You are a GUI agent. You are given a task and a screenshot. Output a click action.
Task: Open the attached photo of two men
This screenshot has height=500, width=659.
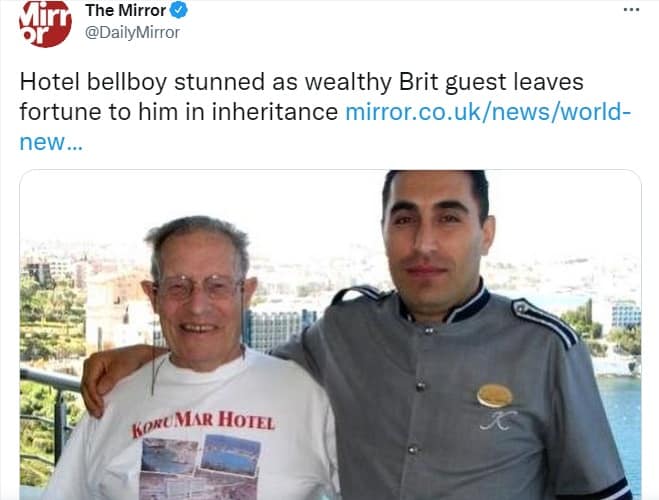(330, 334)
